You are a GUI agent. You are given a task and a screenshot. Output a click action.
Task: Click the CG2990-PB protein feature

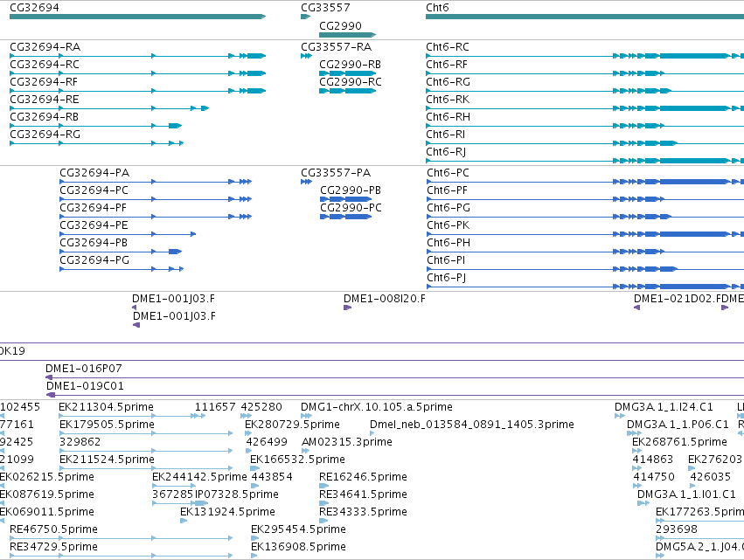(346, 199)
